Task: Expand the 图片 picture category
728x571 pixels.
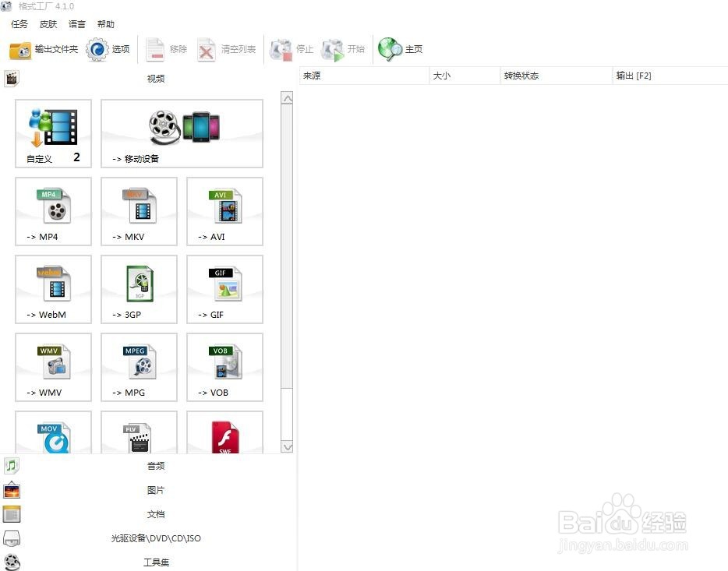Action: point(147,490)
